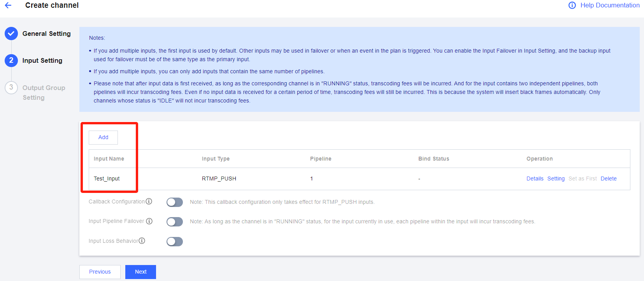This screenshot has height=281, width=644.
Task: Click Set as First for Test_Input
Action: click(x=583, y=178)
